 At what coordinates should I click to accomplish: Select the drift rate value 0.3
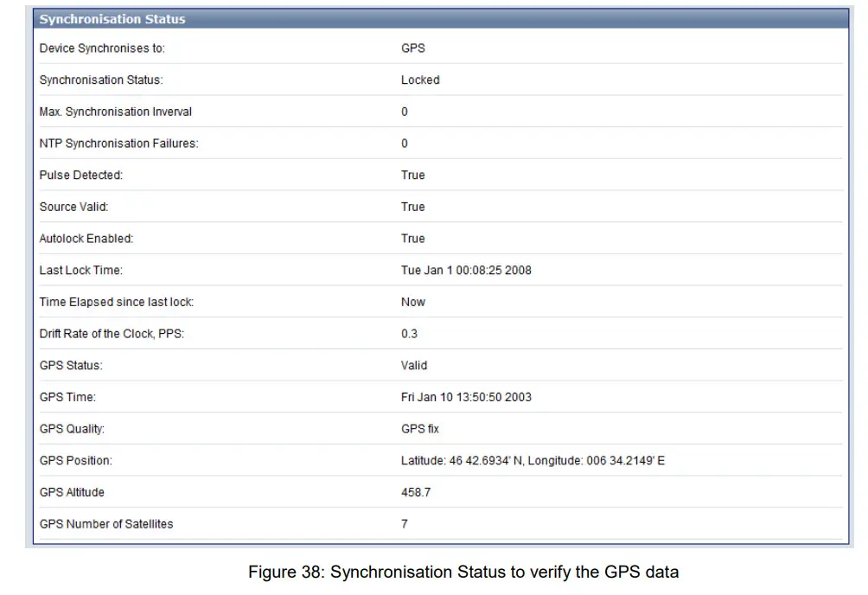pyautogui.click(x=409, y=334)
